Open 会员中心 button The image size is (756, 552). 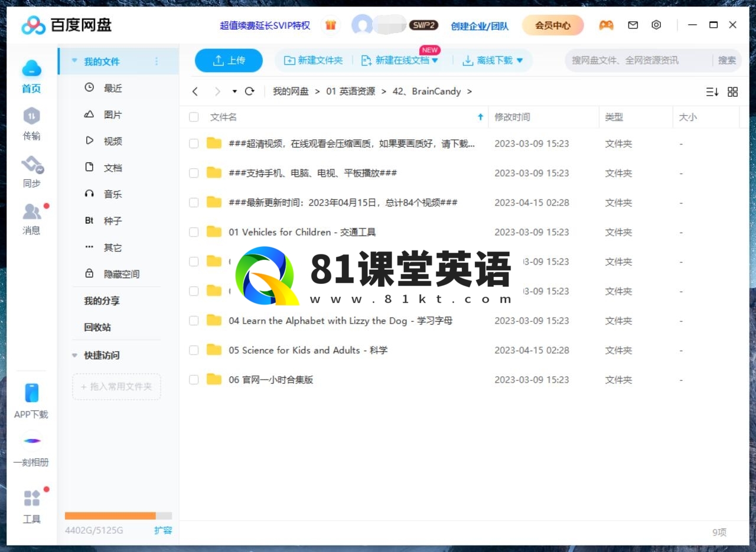[553, 25]
